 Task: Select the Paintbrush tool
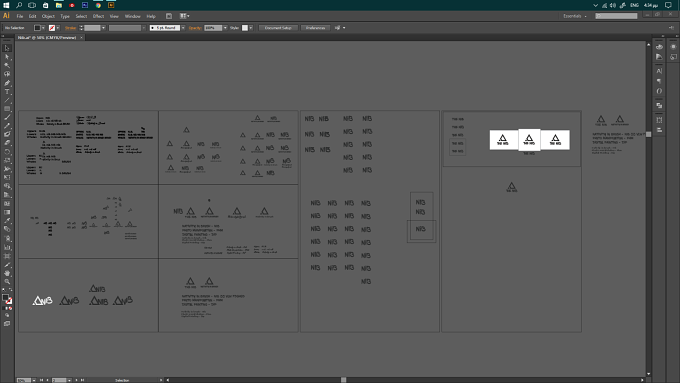tap(7, 118)
